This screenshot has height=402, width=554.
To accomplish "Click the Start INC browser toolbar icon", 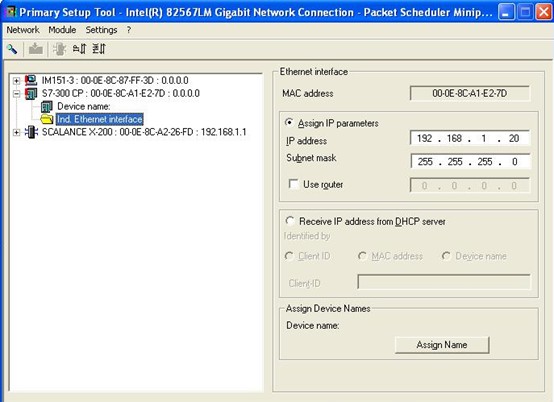I will (79, 49).
